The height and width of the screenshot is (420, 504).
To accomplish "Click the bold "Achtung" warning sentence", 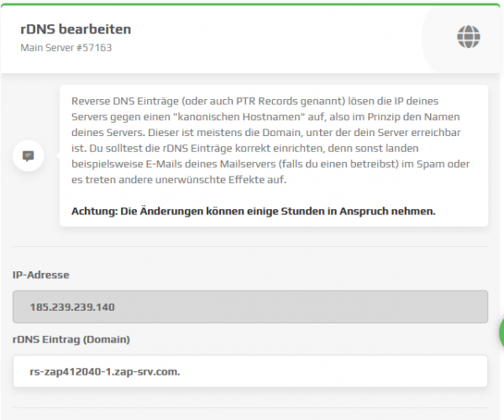I will (x=254, y=211).
